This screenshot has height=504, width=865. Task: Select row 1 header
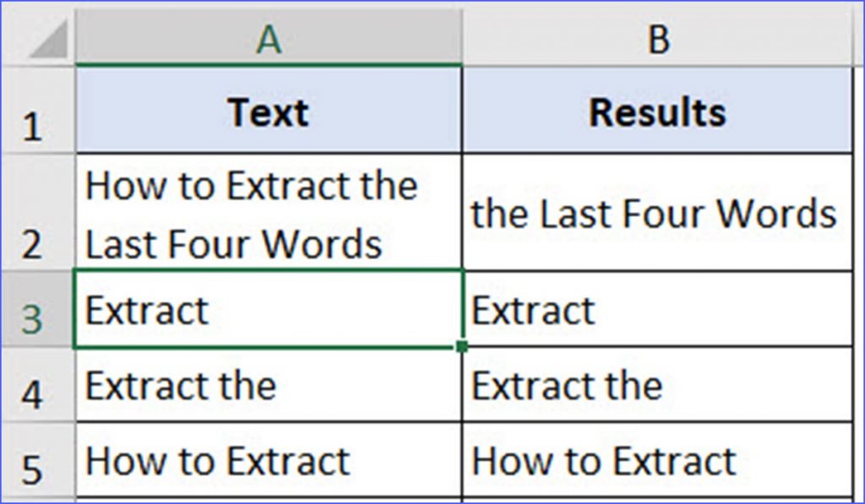37,110
